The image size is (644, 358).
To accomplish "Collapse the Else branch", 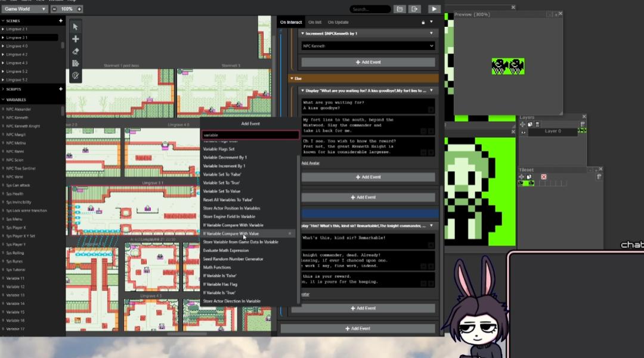I will point(292,78).
